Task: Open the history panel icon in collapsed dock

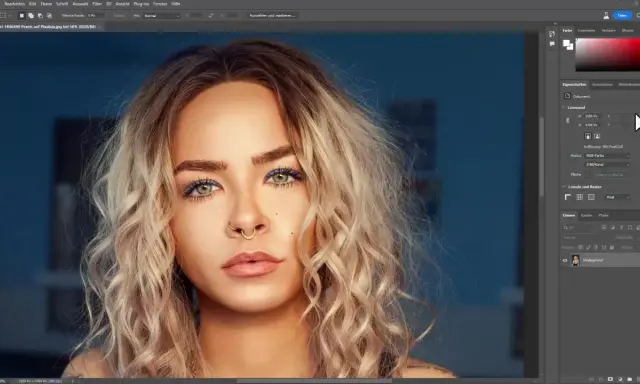Action: pyautogui.click(x=552, y=33)
